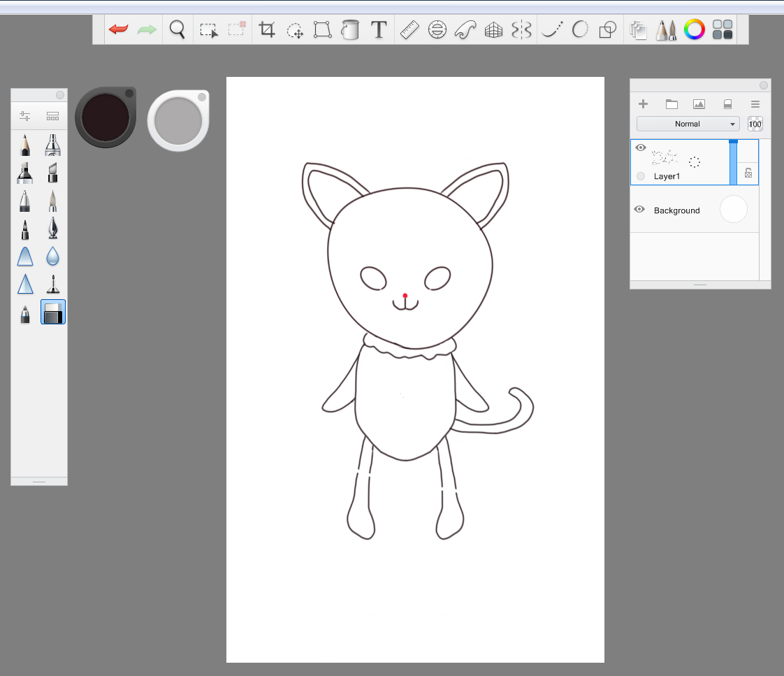Add a new layer with the plus button
Viewport: 784px width, 676px height.
pyautogui.click(x=644, y=104)
